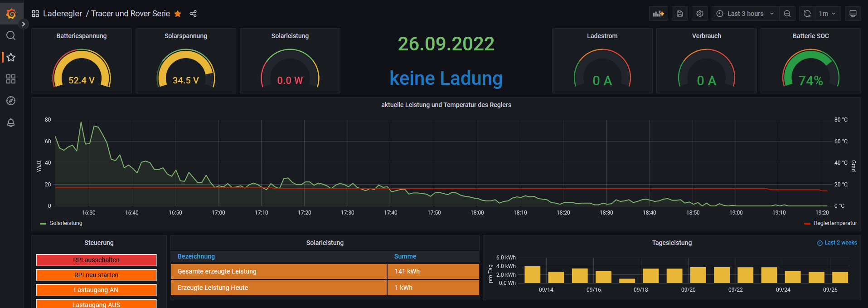Expand the side navigation menu chevron
The width and height of the screenshot is (868, 308).
pos(23,24)
